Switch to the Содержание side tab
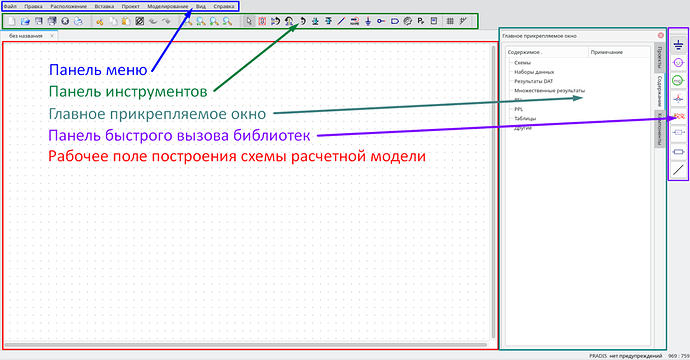690x360 pixels. pyautogui.click(x=659, y=92)
